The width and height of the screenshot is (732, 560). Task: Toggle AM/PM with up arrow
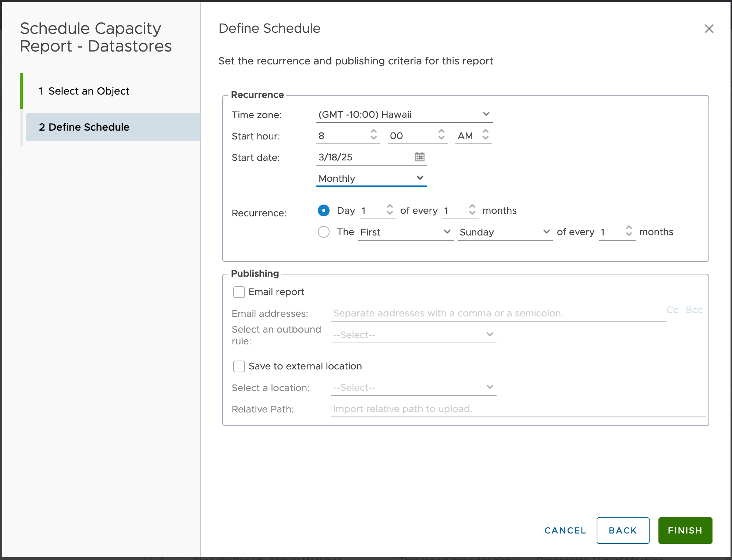pos(486,131)
